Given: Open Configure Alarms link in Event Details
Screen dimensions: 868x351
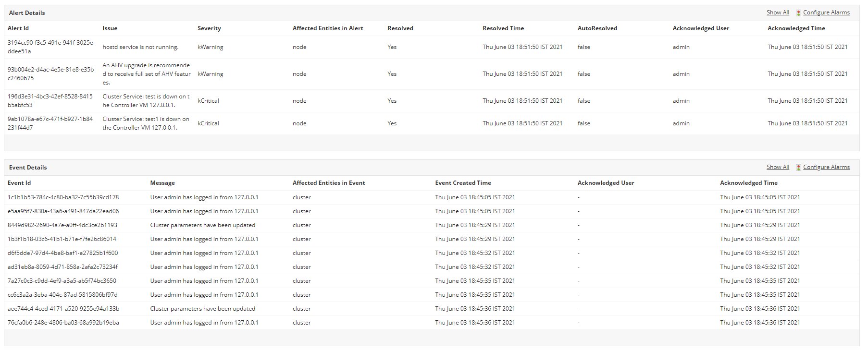Looking at the screenshot, I should point(826,167).
